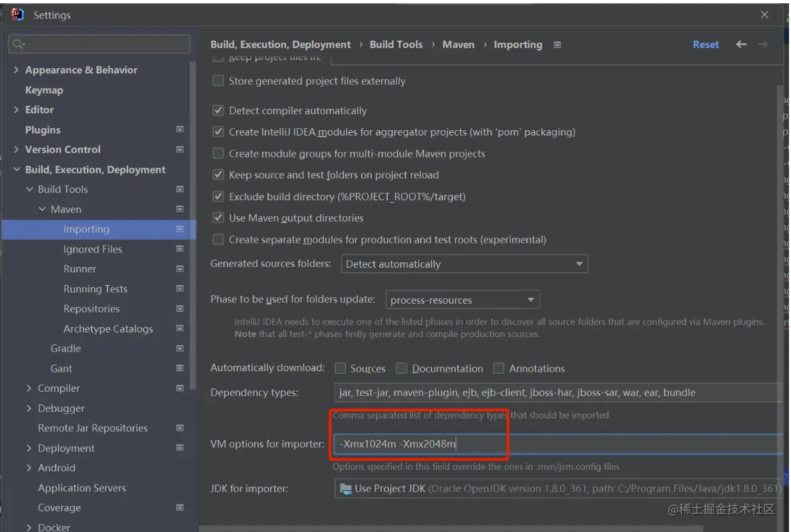Click the project-level icon beside Compiler
This screenshot has height=532, width=791.
tap(180, 388)
